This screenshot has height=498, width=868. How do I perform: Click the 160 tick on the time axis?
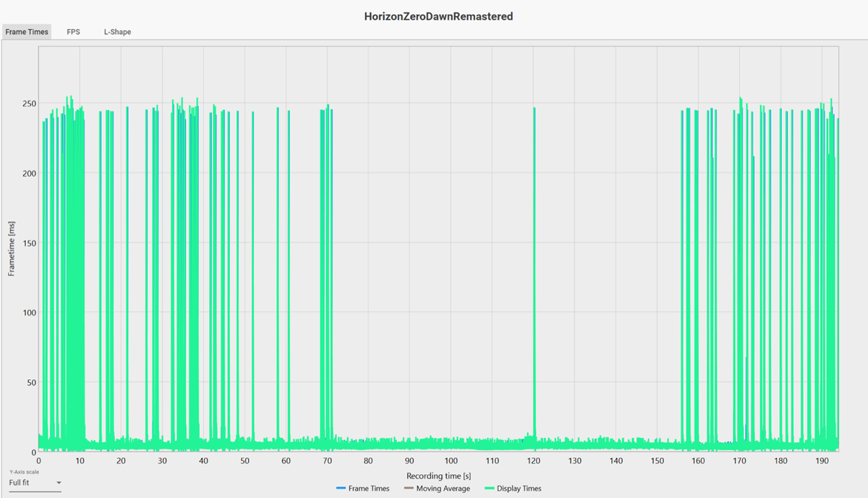(x=699, y=460)
